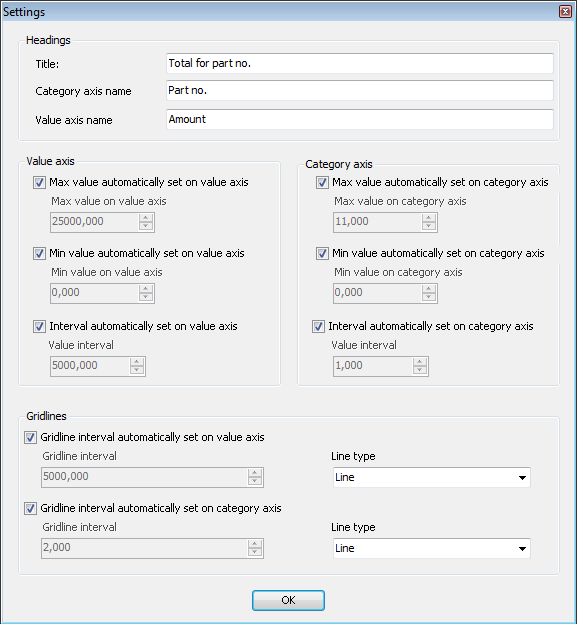This screenshot has height=624, width=577.
Task: Open the category axis Line type dropdown
Action: pyautogui.click(x=432, y=548)
